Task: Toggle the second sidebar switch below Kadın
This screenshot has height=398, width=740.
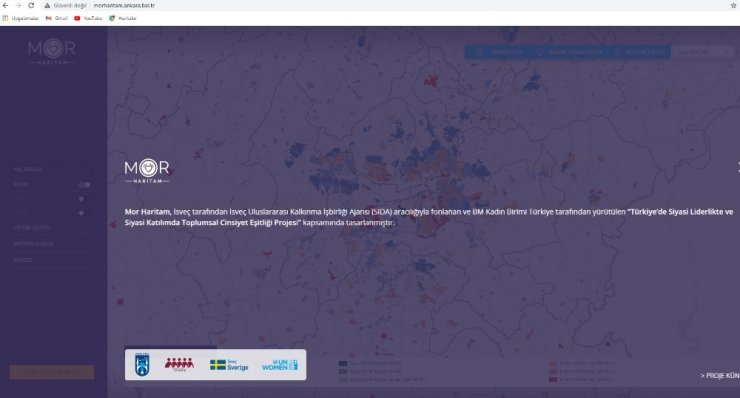Action: 82,199
